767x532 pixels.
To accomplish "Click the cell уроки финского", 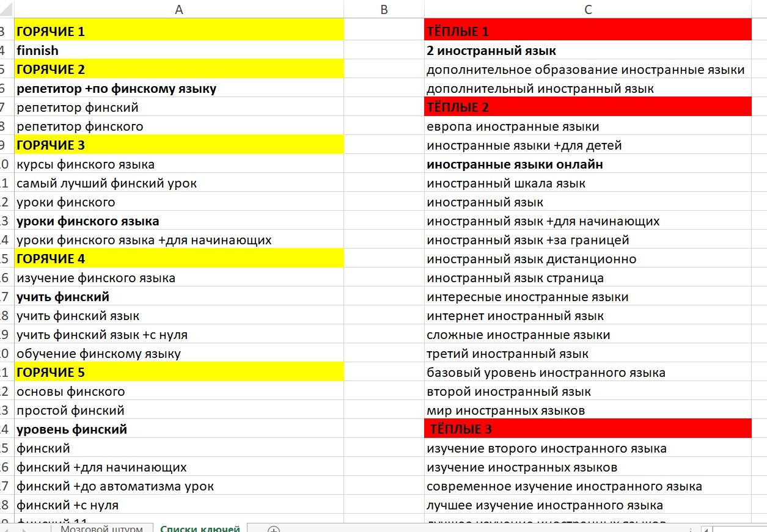I will 179,202.
